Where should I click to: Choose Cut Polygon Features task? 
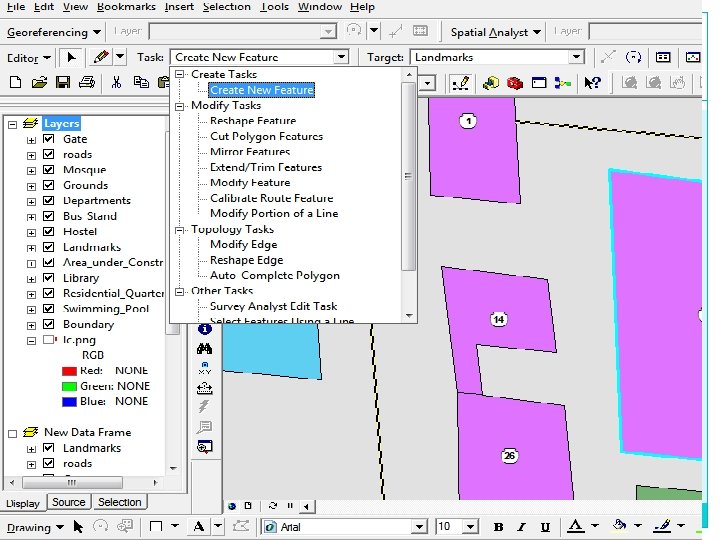point(266,136)
